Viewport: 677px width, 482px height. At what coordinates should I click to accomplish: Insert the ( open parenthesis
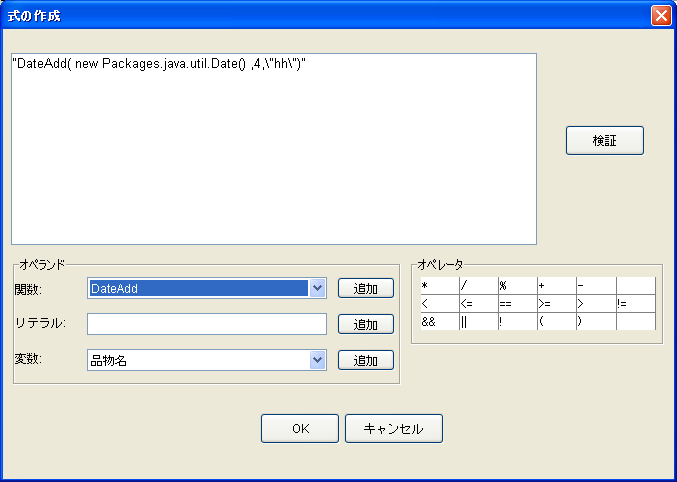pos(557,322)
